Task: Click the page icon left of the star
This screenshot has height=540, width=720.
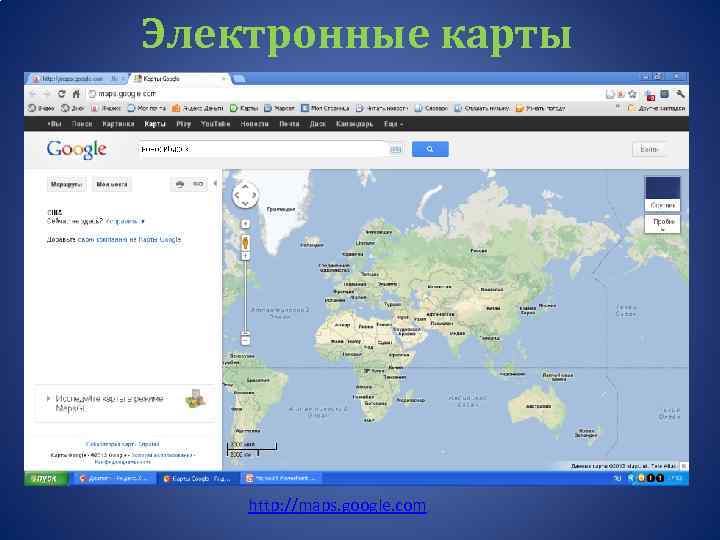Action: pyautogui.click(x=610, y=94)
